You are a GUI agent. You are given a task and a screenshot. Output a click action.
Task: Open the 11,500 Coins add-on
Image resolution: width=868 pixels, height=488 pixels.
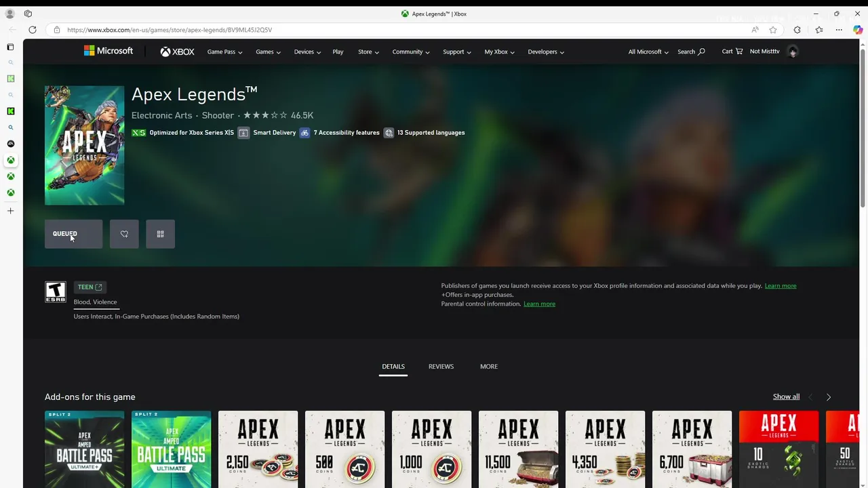click(518, 449)
